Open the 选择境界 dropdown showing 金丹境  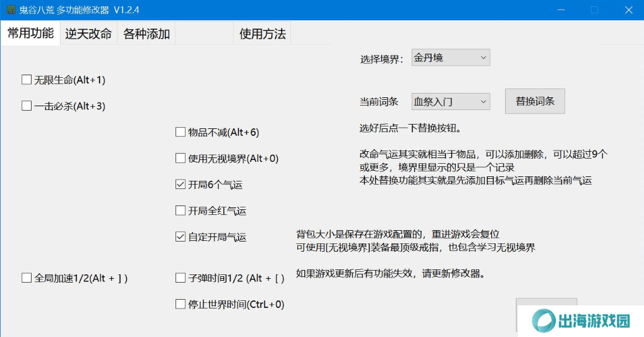click(x=451, y=58)
